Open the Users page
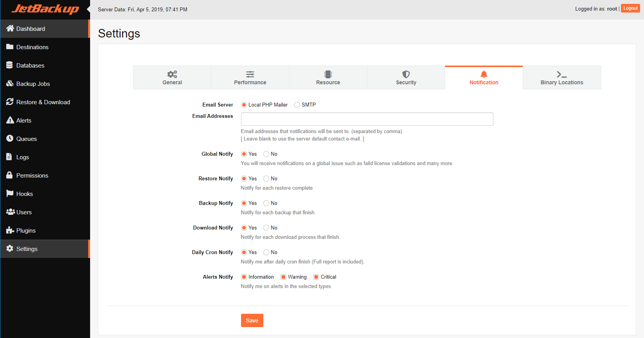Viewport: 644px width, 338px height. [x=45, y=212]
